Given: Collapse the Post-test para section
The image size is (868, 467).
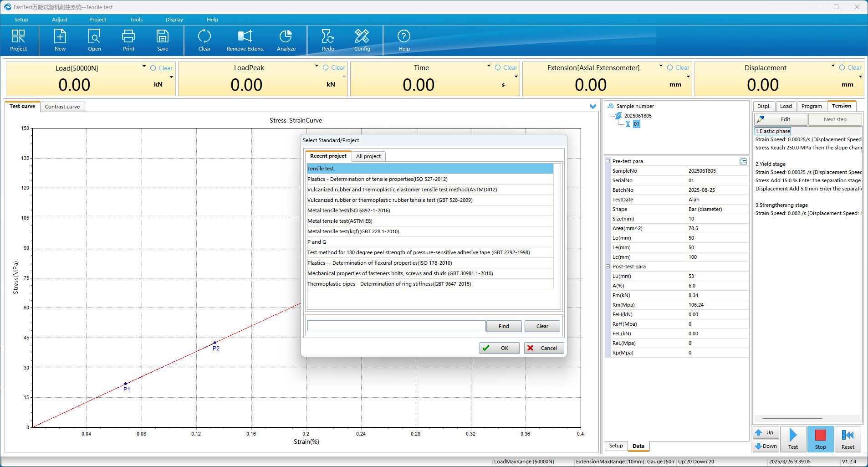Looking at the screenshot, I should point(608,267).
